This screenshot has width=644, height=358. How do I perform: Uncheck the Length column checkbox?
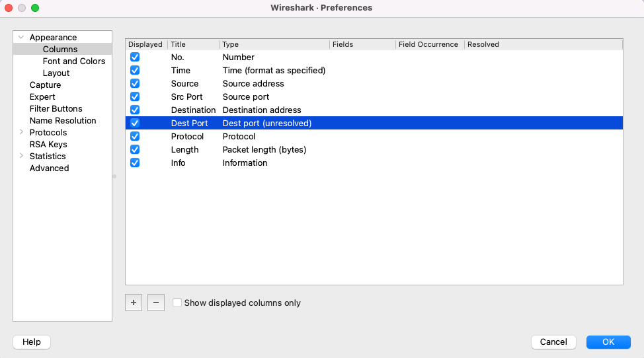coord(135,150)
